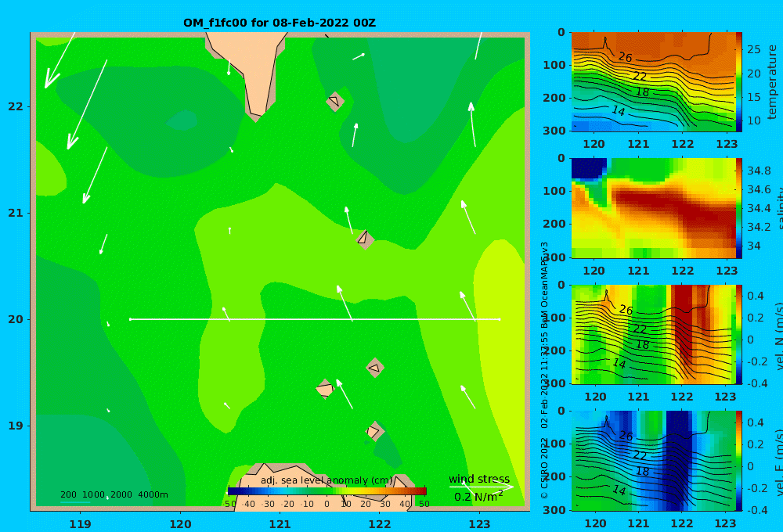Click the '10' tick on temperature colorbar
The width and height of the screenshot is (783, 532).
point(753,120)
